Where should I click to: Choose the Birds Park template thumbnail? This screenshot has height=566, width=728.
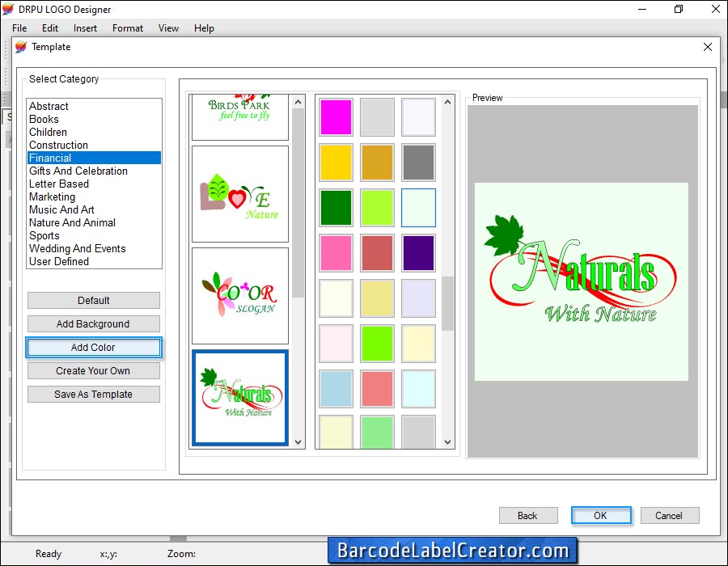[240, 117]
